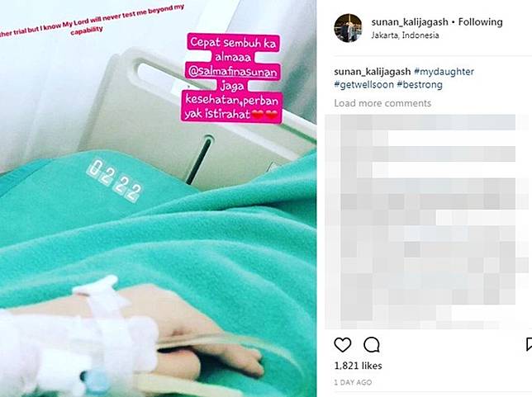Like the post with the heart icon
Screen dimensions: 532x397
coord(342,345)
